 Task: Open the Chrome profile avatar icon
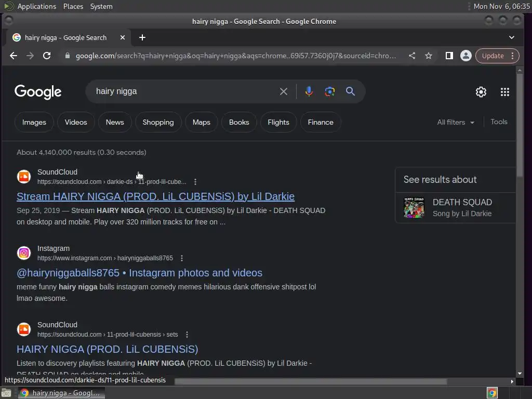tap(466, 56)
